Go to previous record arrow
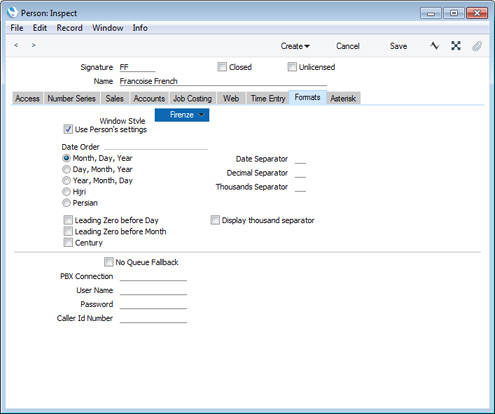Image resolution: width=495 pixels, height=414 pixels. coord(16,45)
